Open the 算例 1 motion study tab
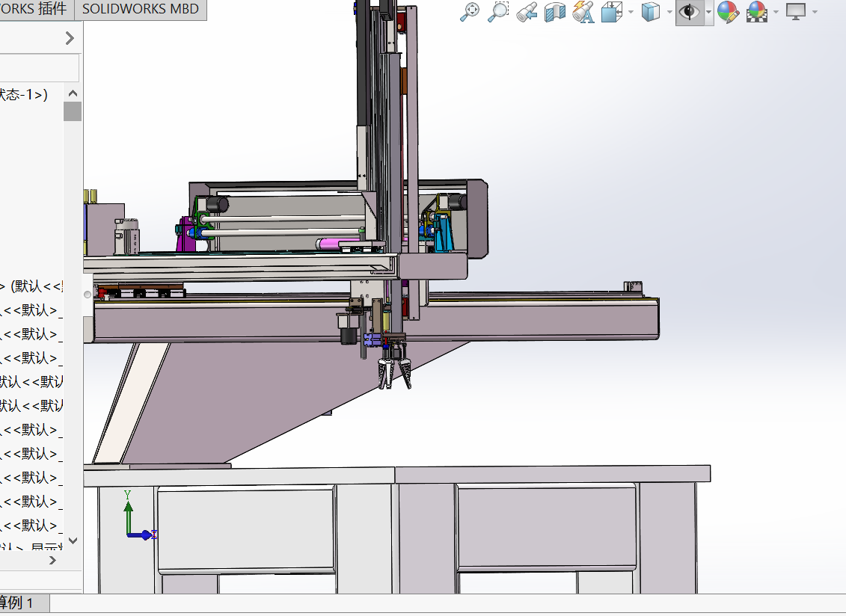The image size is (846, 616). 22,603
